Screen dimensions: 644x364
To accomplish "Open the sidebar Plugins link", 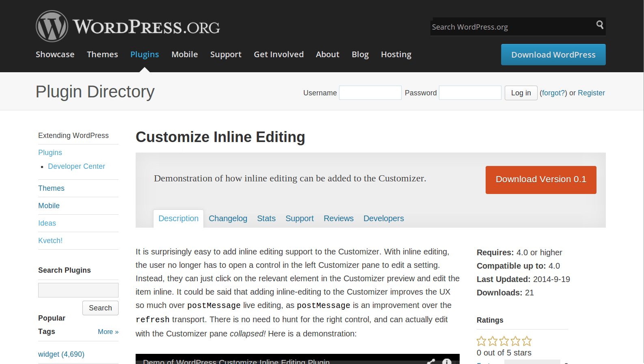I will [50, 153].
